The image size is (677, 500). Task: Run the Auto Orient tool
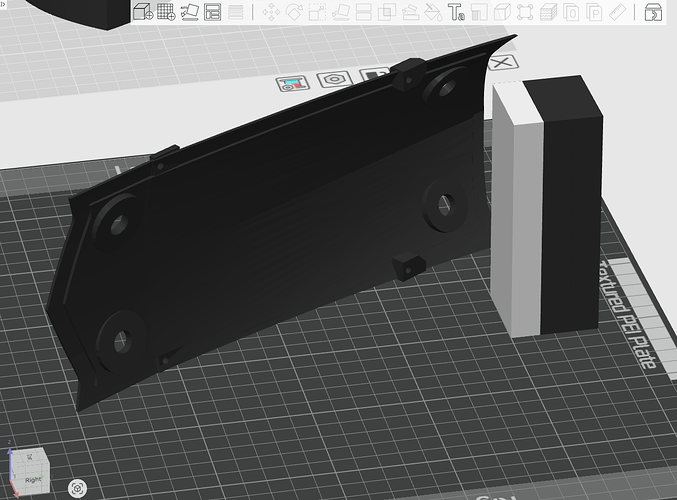(190, 12)
